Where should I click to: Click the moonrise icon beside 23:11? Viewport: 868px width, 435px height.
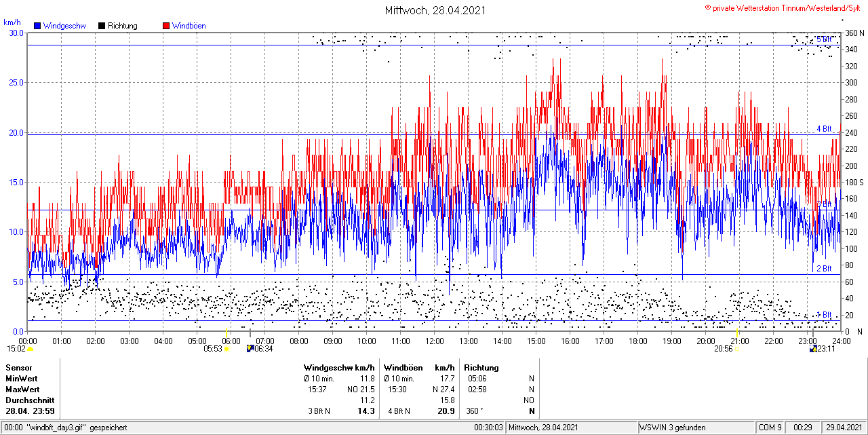(814, 349)
